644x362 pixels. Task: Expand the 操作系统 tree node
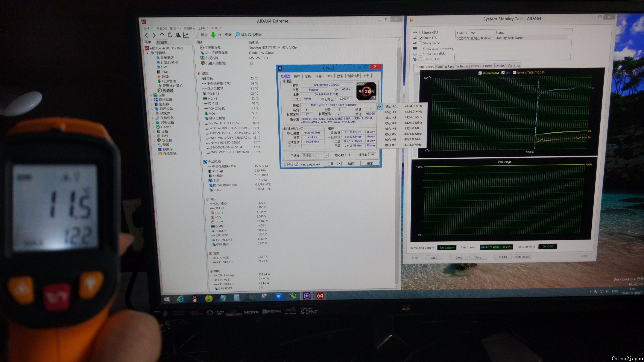[152, 100]
